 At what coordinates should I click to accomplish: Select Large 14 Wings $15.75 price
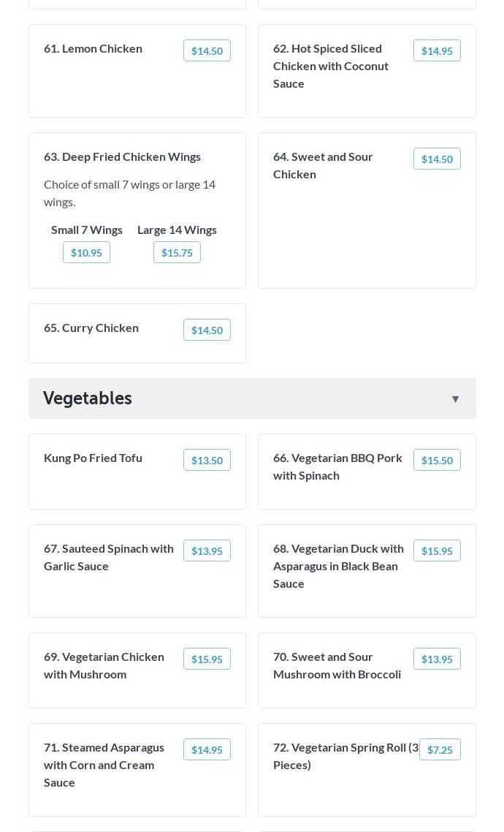click(x=177, y=252)
